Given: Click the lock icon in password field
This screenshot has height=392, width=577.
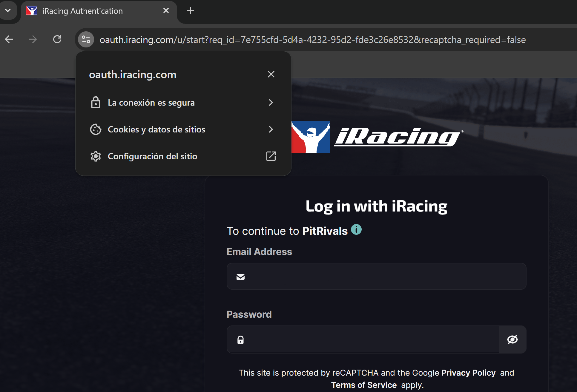Looking at the screenshot, I should tap(240, 340).
